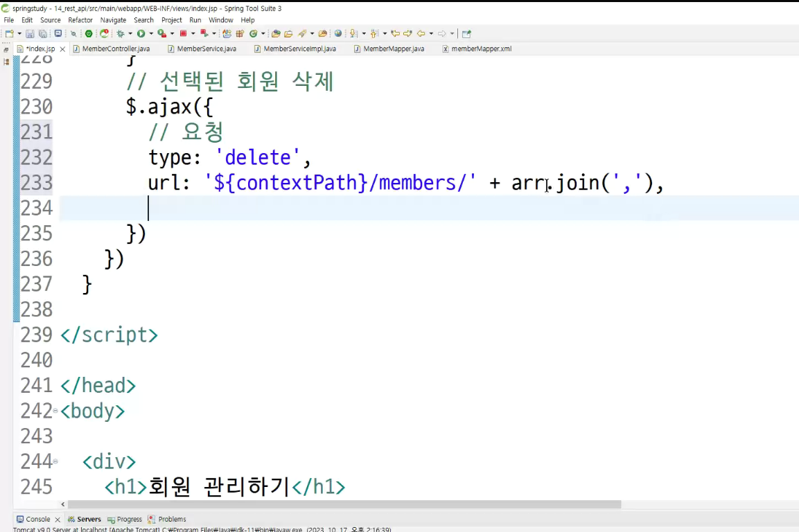Close the index.jsp editor tab
This screenshot has width=799, height=532.
pyautogui.click(x=62, y=49)
